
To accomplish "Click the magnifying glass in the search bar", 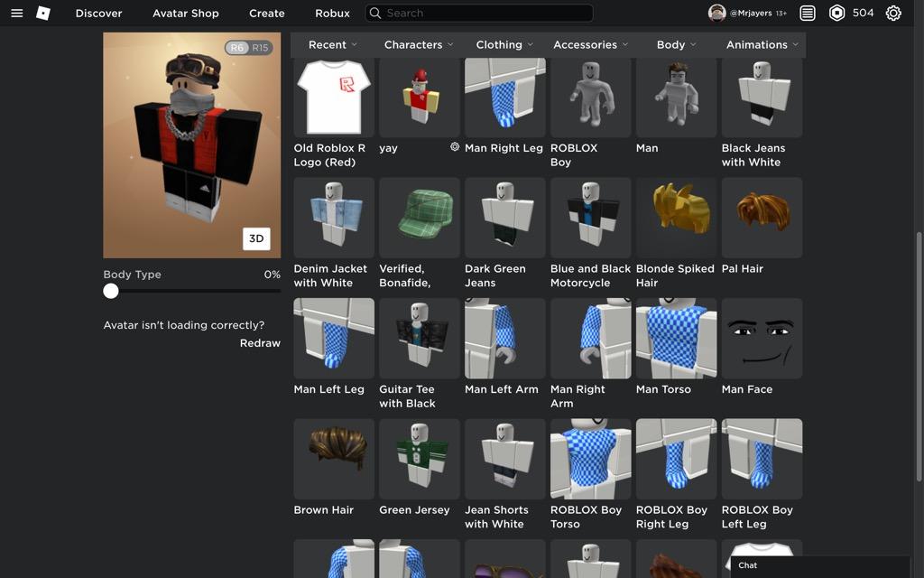I will tap(374, 13).
